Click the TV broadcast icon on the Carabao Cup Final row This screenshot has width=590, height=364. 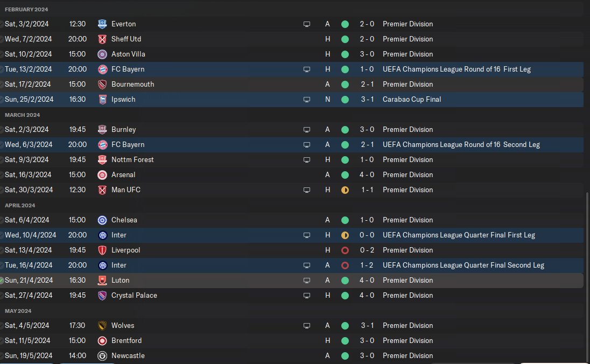(x=307, y=100)
